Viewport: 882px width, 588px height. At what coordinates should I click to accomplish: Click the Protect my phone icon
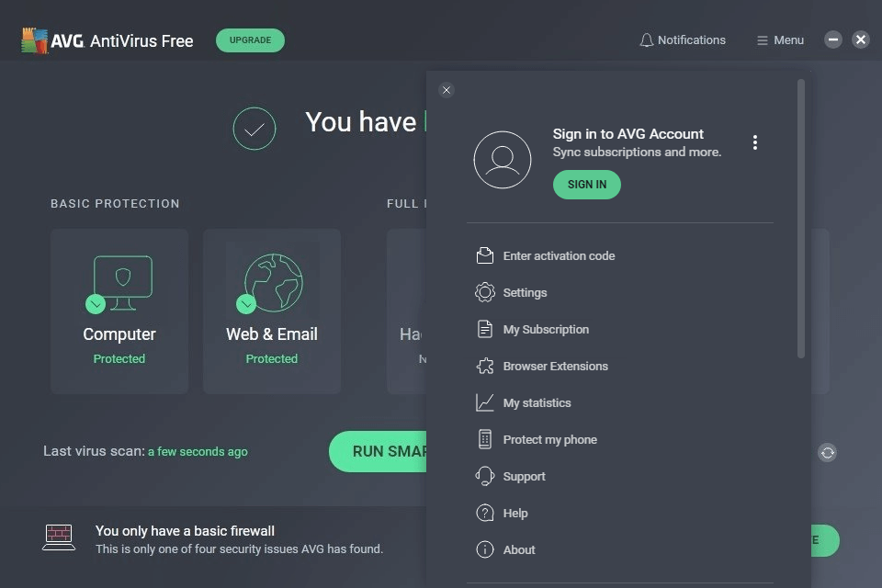pyautogui.click(x=485, y=439)
